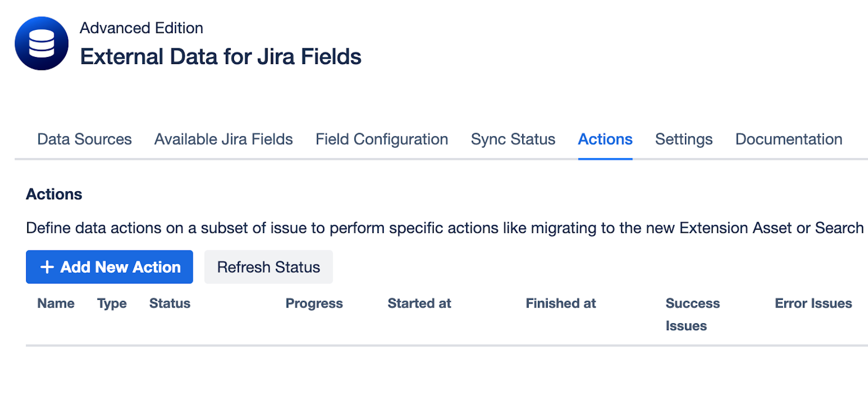
Task: Open the Data Sources tab
Action: [x=84, y=140]
